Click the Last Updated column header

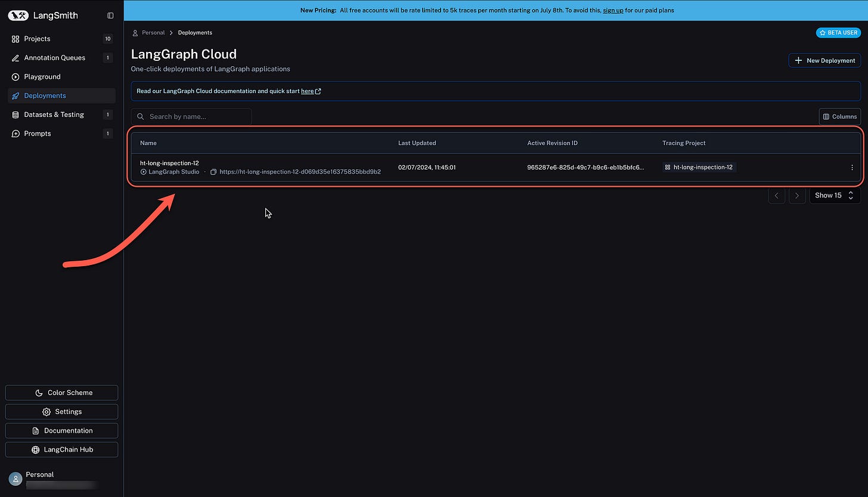click(x=417, y=143)
